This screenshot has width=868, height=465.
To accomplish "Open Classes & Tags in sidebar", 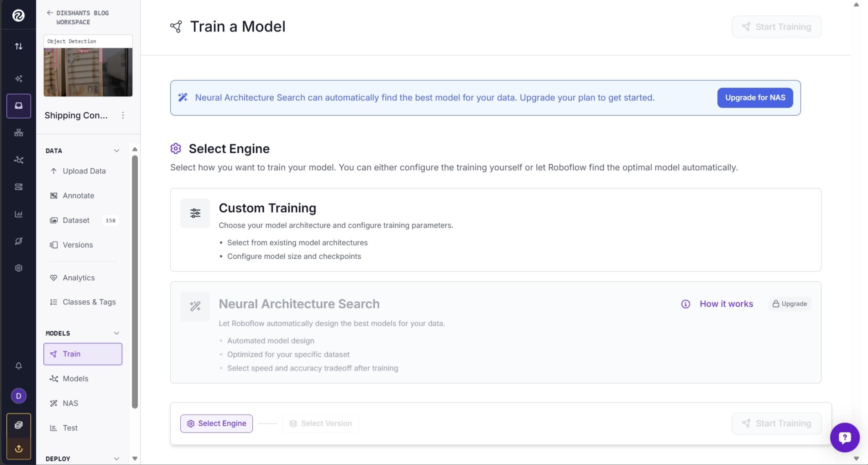I will point(83,302).
